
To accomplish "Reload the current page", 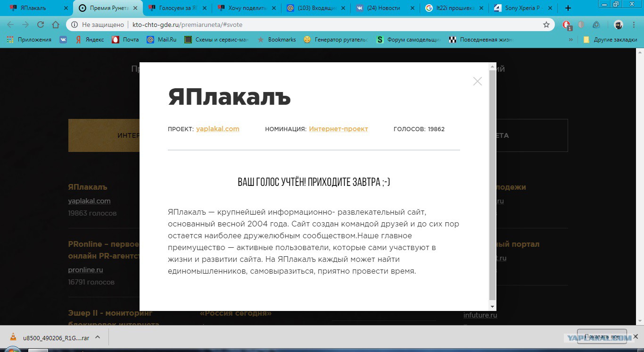I will click(x=41, y=25).
